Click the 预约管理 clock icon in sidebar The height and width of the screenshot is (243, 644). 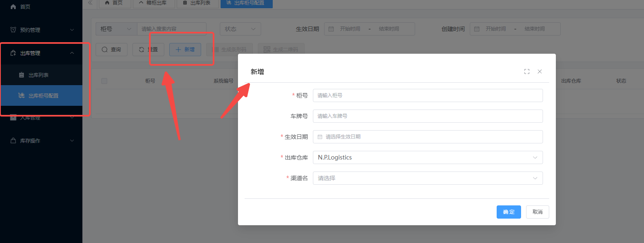pos(13,30)
